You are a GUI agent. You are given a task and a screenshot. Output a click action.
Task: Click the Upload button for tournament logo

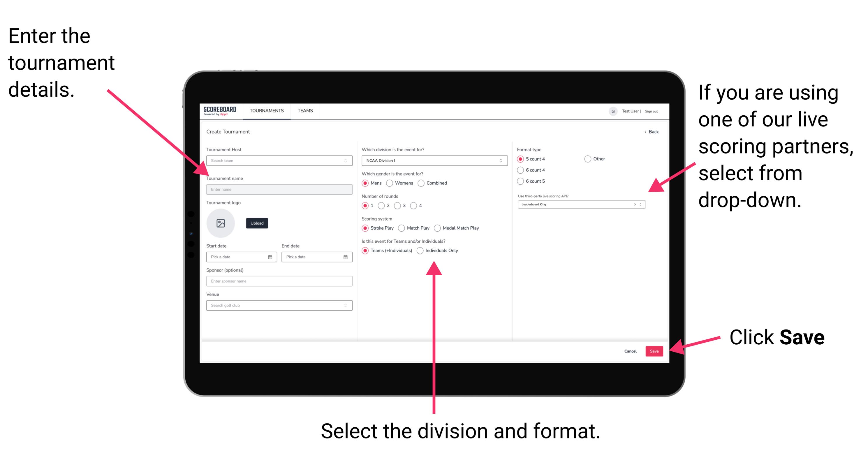click(256, 223)
